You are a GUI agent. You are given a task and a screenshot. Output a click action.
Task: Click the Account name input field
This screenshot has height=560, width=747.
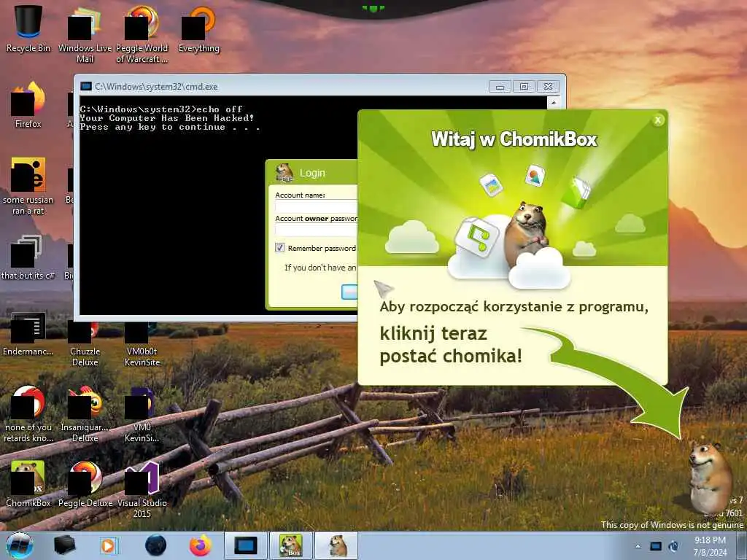point(317,206)
